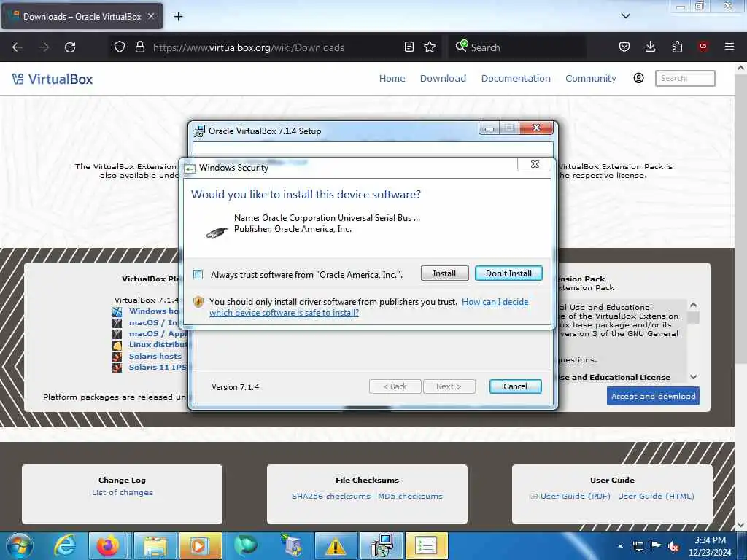Open MD5 checksums link
747x560 pixels.
[410, 496]
